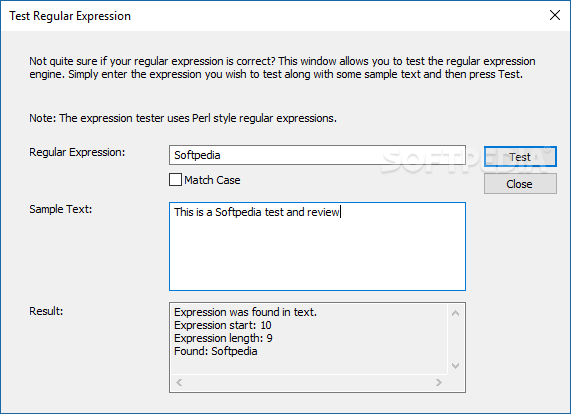Place cursor on 'Softpedia' in the sample text
Viewport: 571px width, 414px height.
tap(238, 212)
